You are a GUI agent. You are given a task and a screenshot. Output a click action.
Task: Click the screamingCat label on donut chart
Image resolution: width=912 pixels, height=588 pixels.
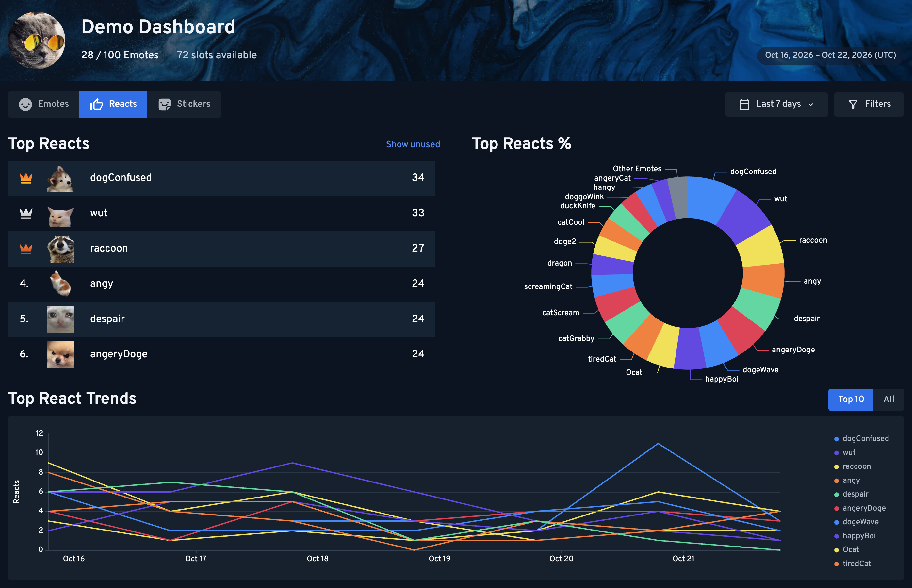point(548,287)
